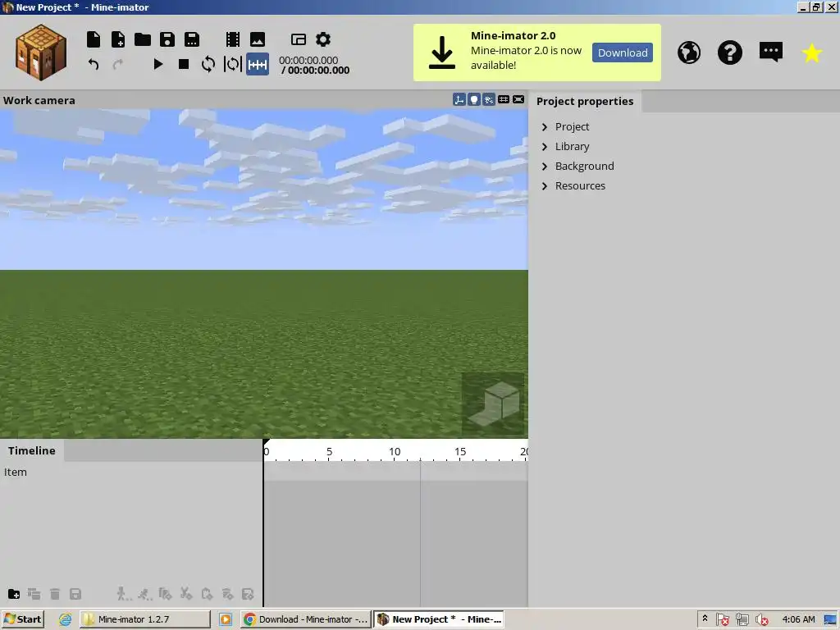Viewport: 840px width, 630px height.
Task: Click the speaker volume tray icon
Action: pos(761,620)
